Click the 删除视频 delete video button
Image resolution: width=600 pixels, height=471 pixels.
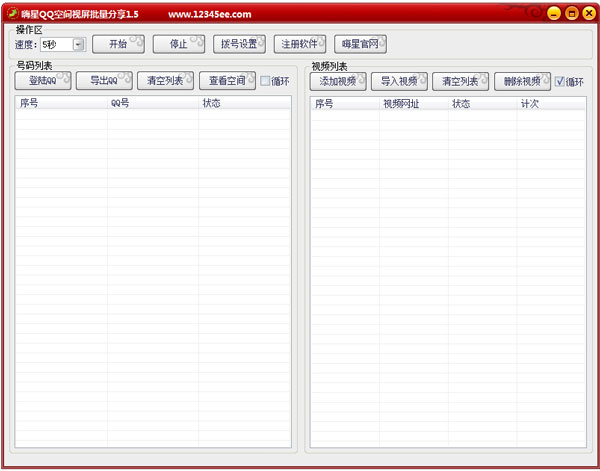[x=522, y=81]
